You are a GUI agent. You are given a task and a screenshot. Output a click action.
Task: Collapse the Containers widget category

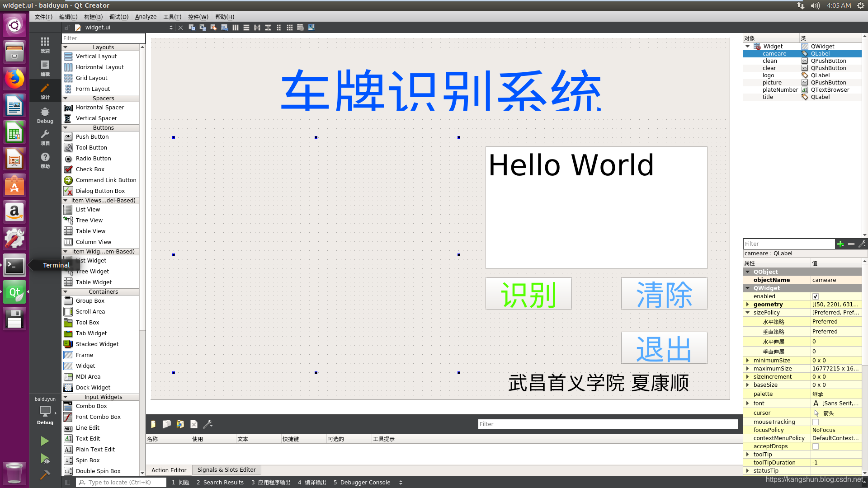pos(66,292)
